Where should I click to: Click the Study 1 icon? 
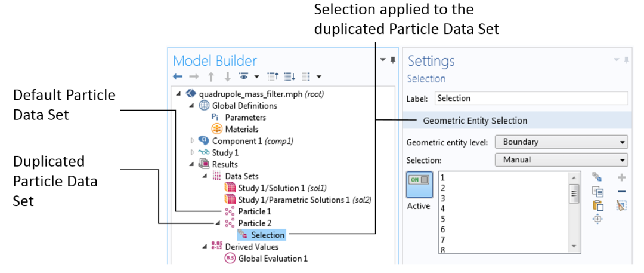point(203,152)
